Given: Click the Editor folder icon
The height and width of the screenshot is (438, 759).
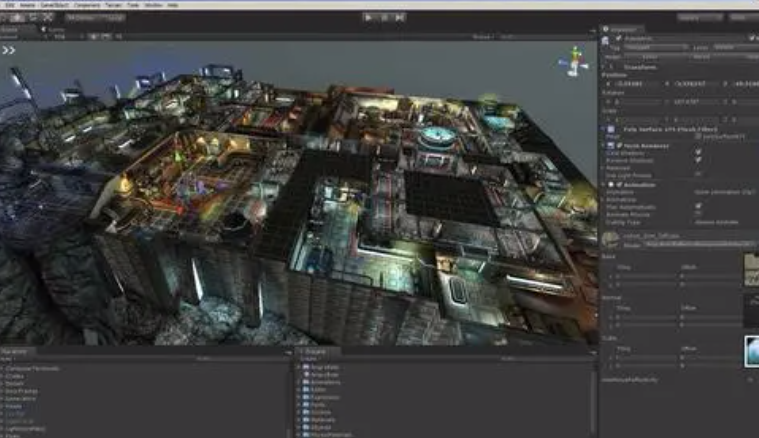Looking at the screenshot, I should (306, 390).
